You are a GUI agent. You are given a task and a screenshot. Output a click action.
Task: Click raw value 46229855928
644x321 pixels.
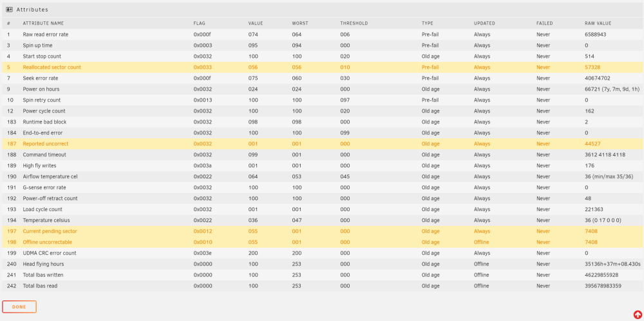601,275
